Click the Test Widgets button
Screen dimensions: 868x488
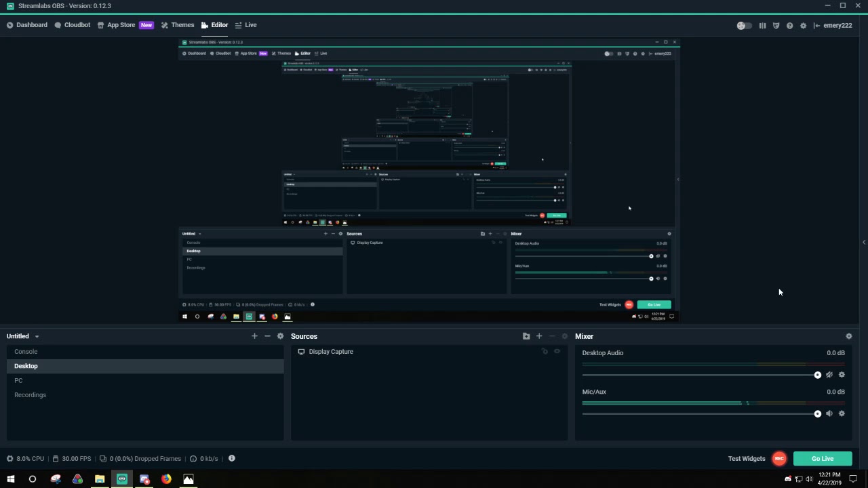click(x=747, y=459)
